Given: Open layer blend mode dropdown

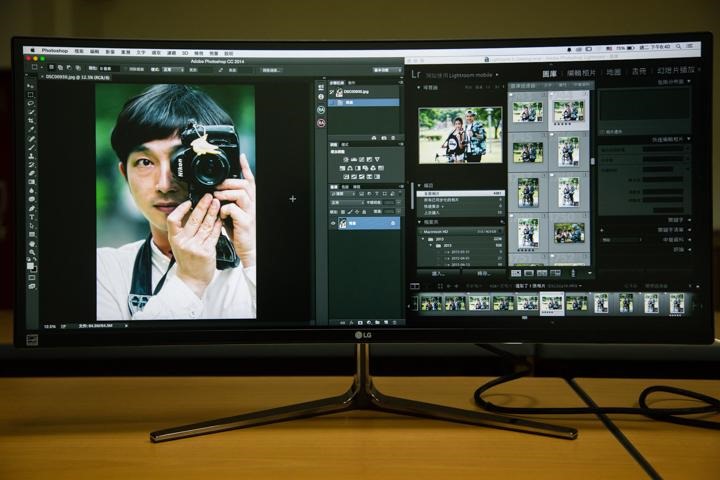Looking at the screenshot, I should [347, 203].
